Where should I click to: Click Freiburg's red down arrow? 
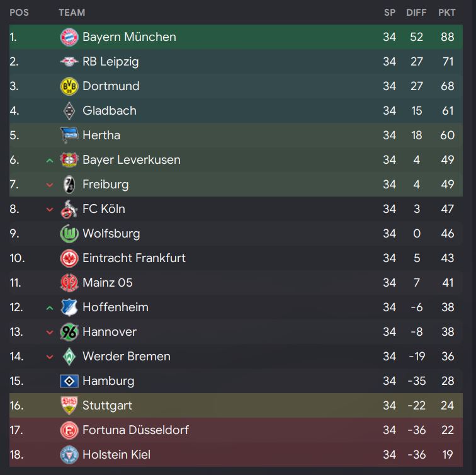pyautogui.click(x=50, y=185)
